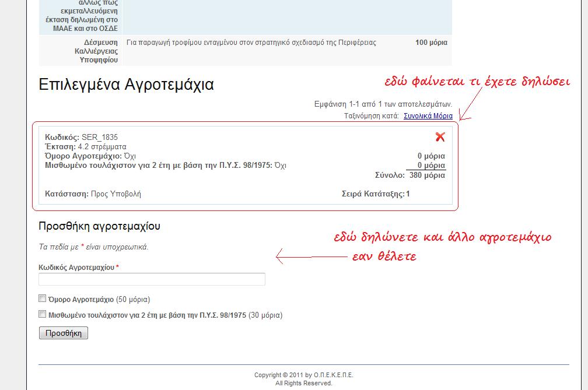Click the Σύνολο: 380 μόρια total
588x390 pixels.
[410, 175]
